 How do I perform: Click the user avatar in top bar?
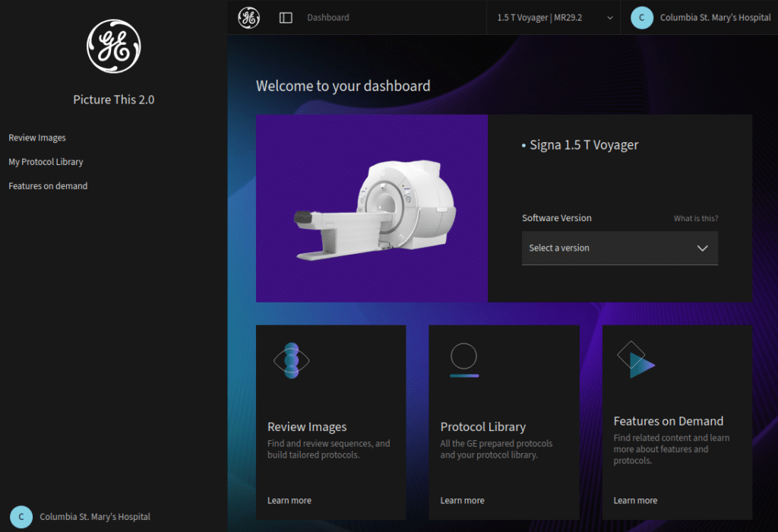(642, 17)
